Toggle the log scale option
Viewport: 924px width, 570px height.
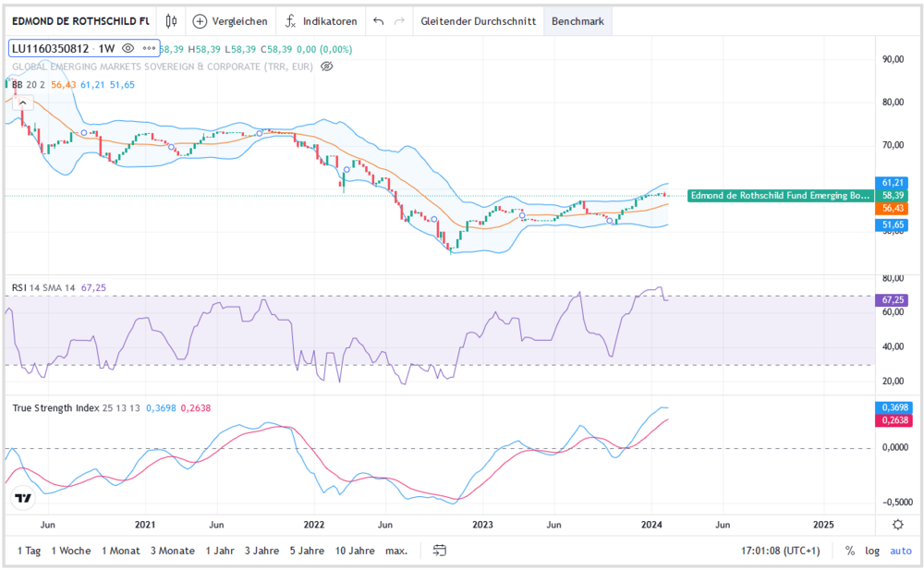click(872, 551)
